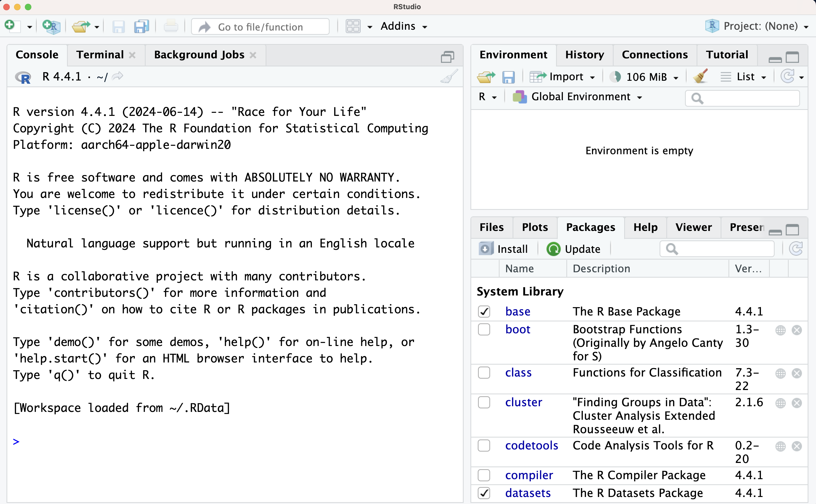Click the Save all documents icon
This screenshot has height=504, width=816.
(x=141, y=26)
